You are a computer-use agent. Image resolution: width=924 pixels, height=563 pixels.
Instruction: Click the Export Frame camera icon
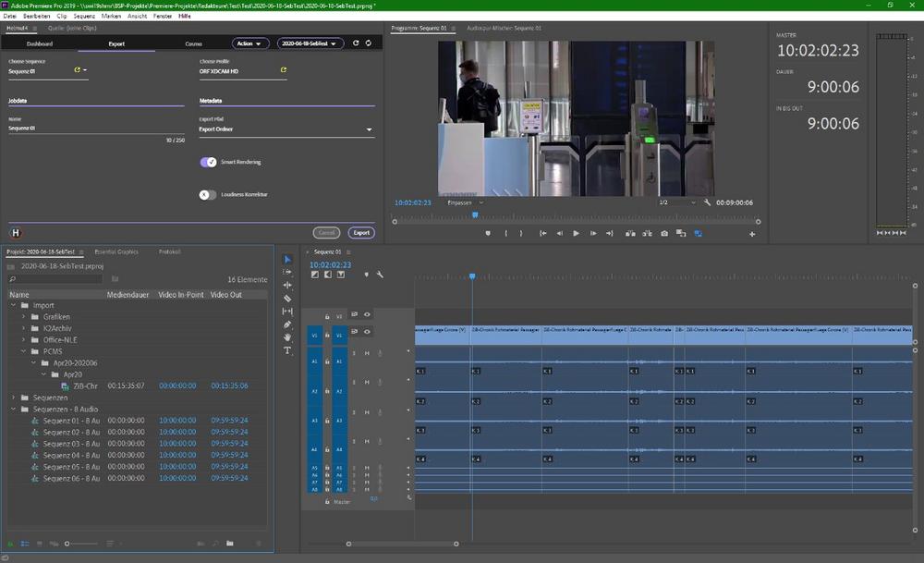[x=663, y=234]
